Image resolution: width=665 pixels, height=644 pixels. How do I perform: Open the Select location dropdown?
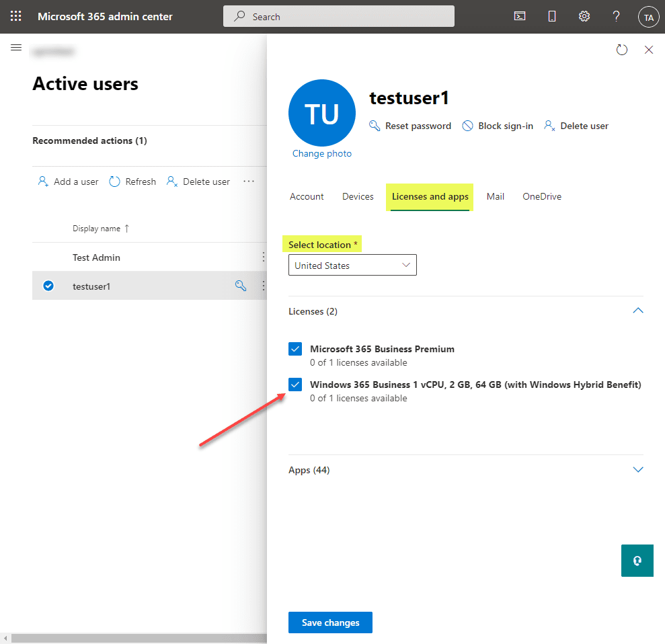[352, 265]
